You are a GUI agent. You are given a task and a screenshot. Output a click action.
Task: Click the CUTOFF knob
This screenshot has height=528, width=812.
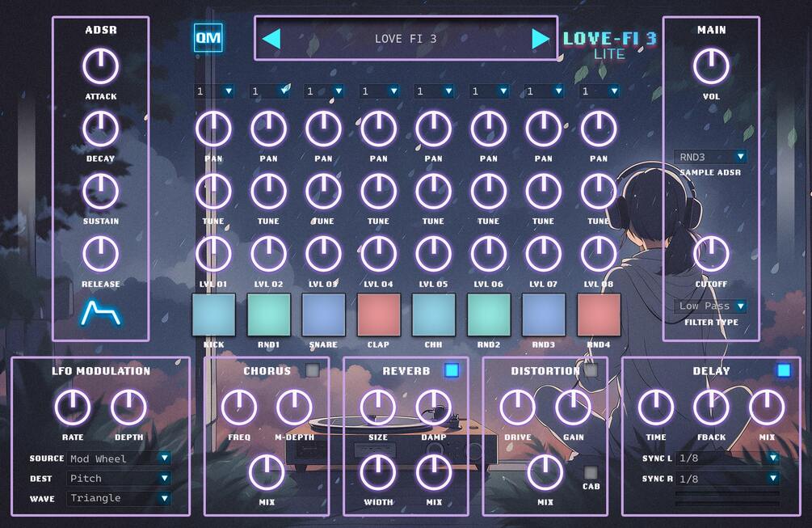coord(711,254)
